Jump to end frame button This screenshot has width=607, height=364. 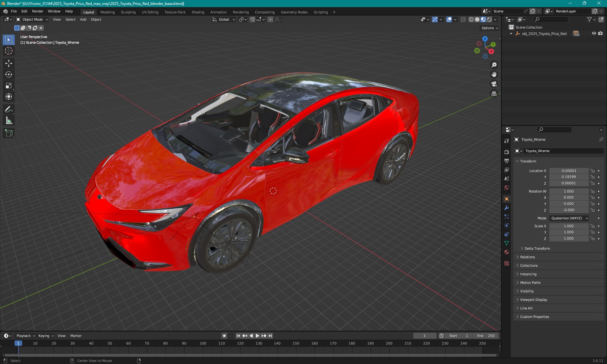point(270,336)
